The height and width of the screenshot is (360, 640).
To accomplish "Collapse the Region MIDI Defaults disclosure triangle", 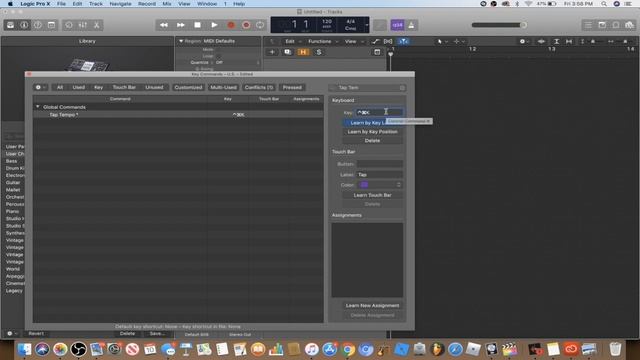I will pos(181,41).
